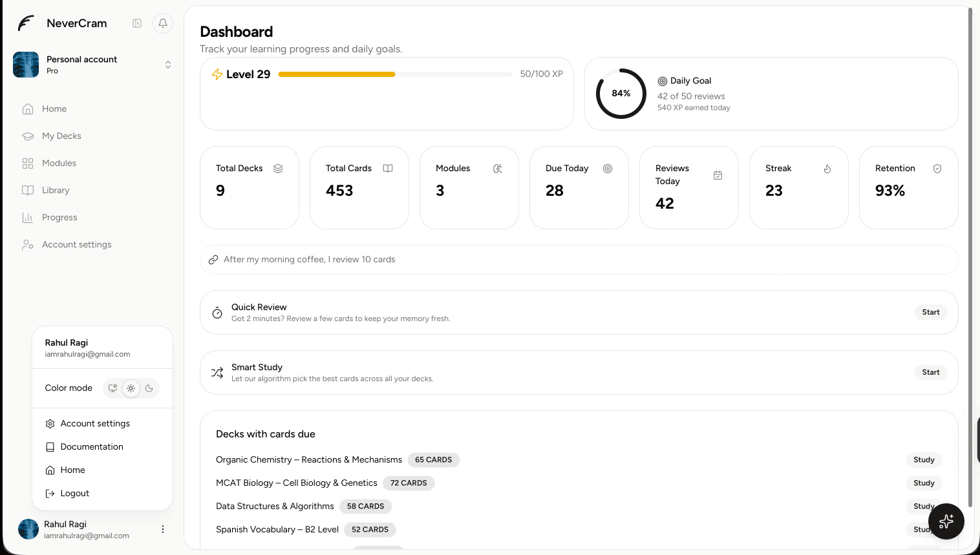Viewport: 980px width, 555px height.
Task: Open My Decks in the sidebar
Action: click(61, 136)
